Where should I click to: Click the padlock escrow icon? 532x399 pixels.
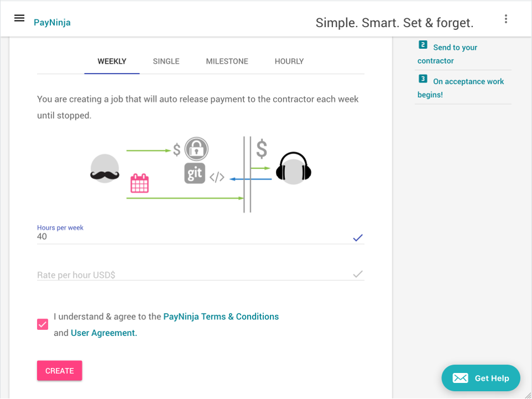click(196, 149)
